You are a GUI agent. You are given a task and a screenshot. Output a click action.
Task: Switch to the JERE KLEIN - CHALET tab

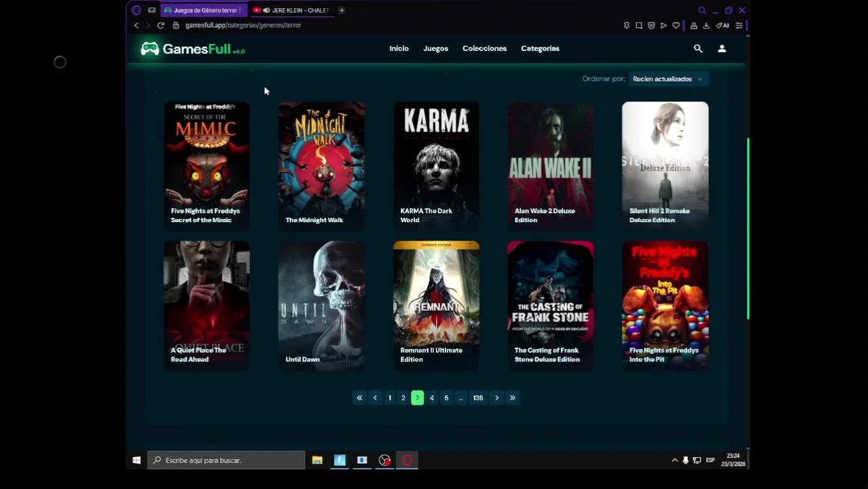293,10
